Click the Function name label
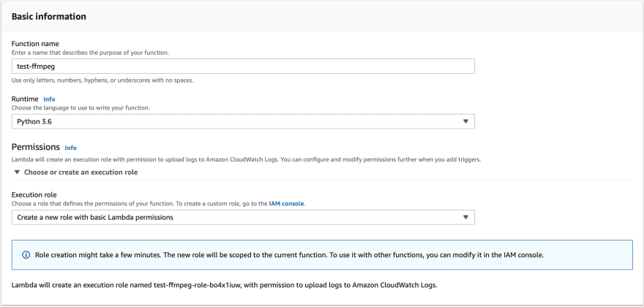Screen dimensions: 644x307 pyautogui.click(x=35, y=44)
